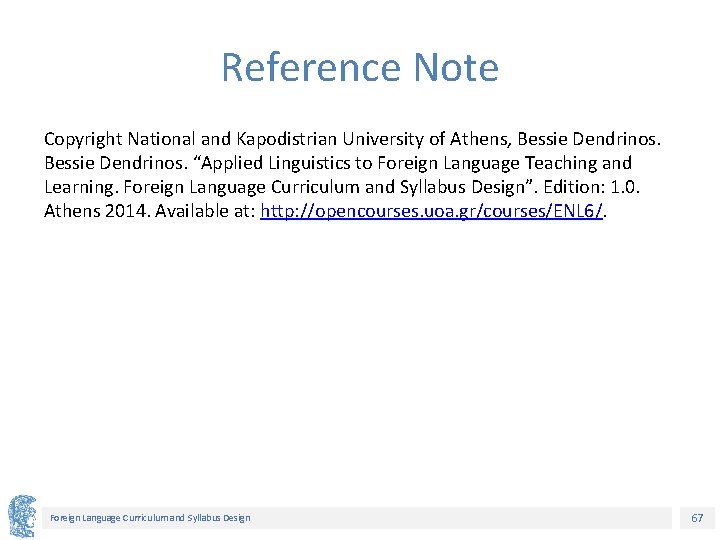The height and width of the screenshot is (540, 720).
Task: Click the line starting 'Bessie Dendrinos. “Applied Linguistics'
Action: [x=338, y=163]
